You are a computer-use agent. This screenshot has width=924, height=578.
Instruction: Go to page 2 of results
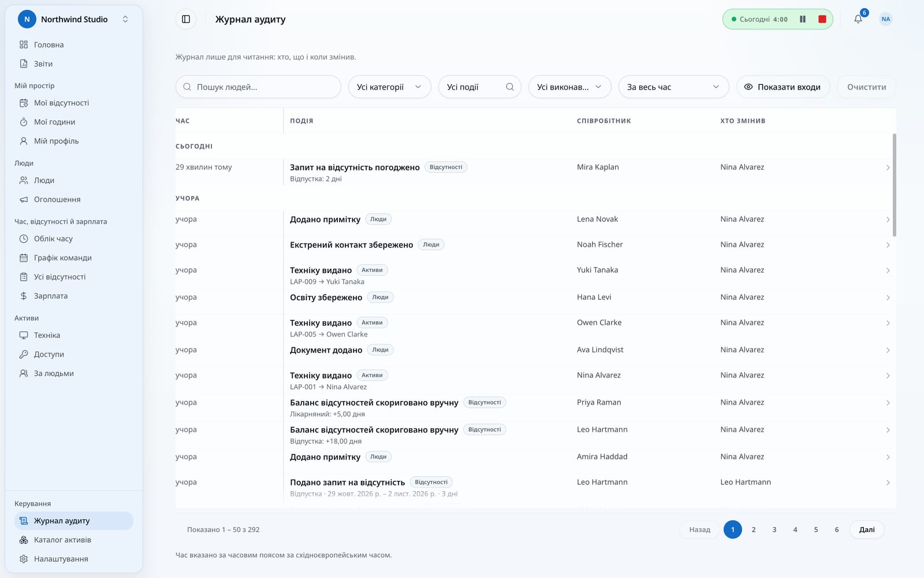[x=753, y=529]
